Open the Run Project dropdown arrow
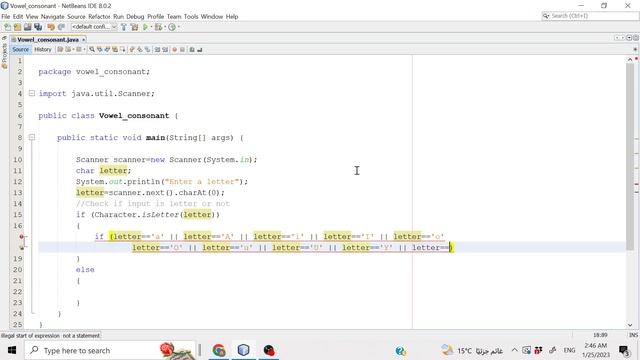 tap(151, 27)
